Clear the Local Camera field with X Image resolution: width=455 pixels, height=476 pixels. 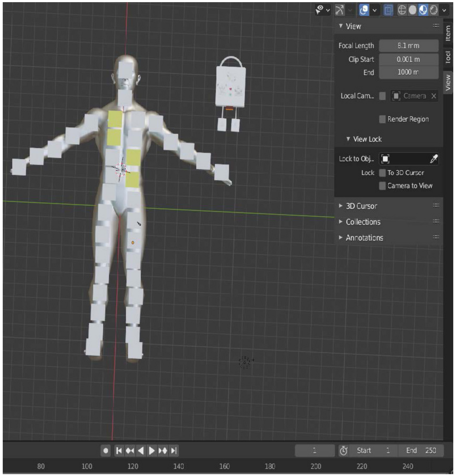[x=434, y=96]
